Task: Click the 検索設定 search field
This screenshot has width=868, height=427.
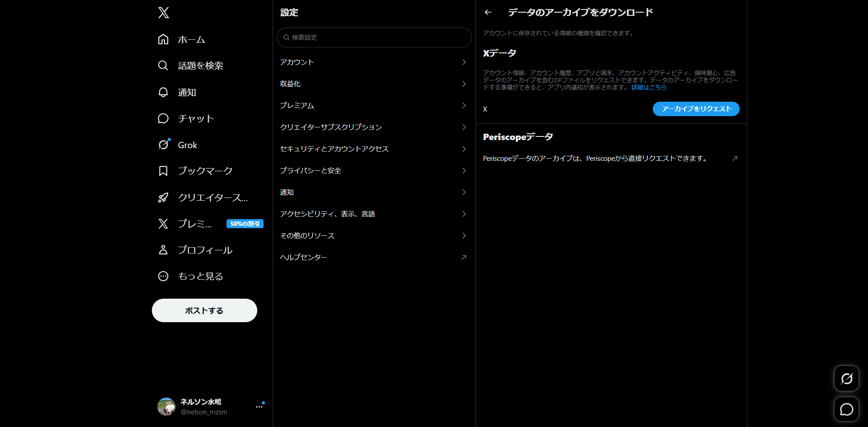Action: click(x=374, y=38)
